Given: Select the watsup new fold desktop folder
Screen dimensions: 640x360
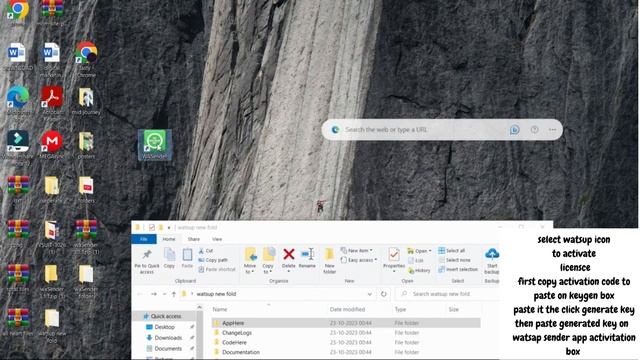Looking at the screenshot, I should tap(52, 326).
